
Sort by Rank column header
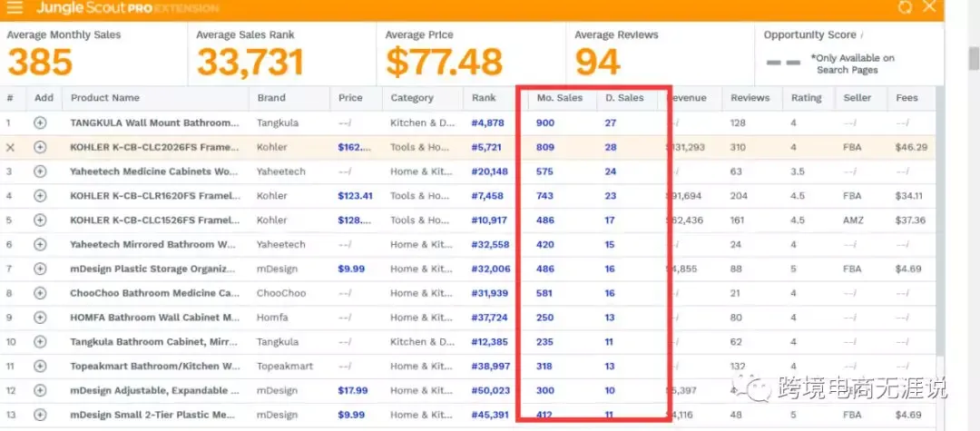point(484,98)
